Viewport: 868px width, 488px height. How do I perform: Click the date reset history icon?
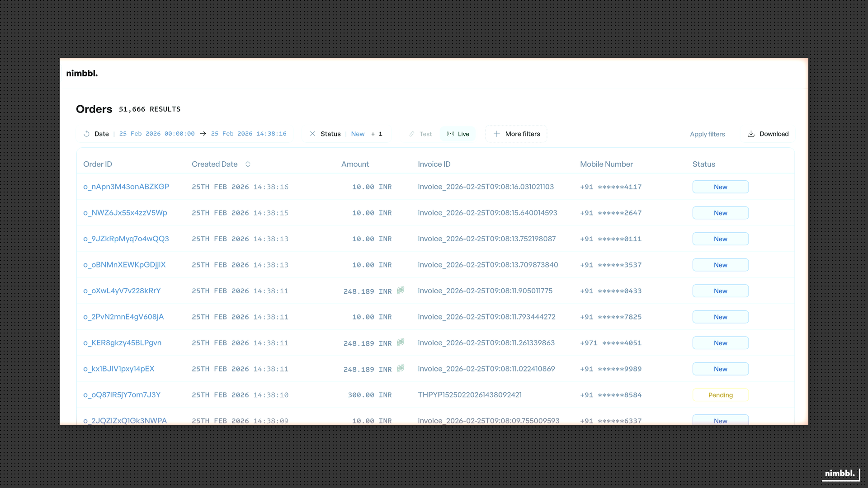click(x=86, y=134)
